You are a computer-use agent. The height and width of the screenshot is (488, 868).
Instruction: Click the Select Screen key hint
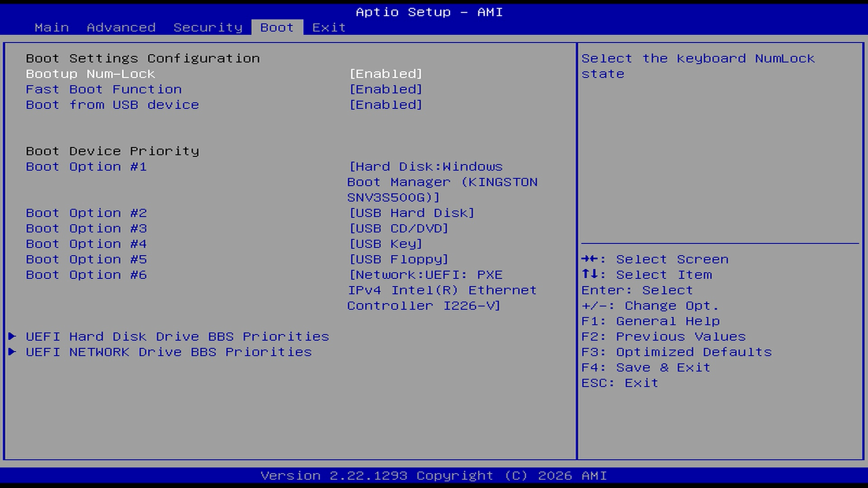pos(655,259)
